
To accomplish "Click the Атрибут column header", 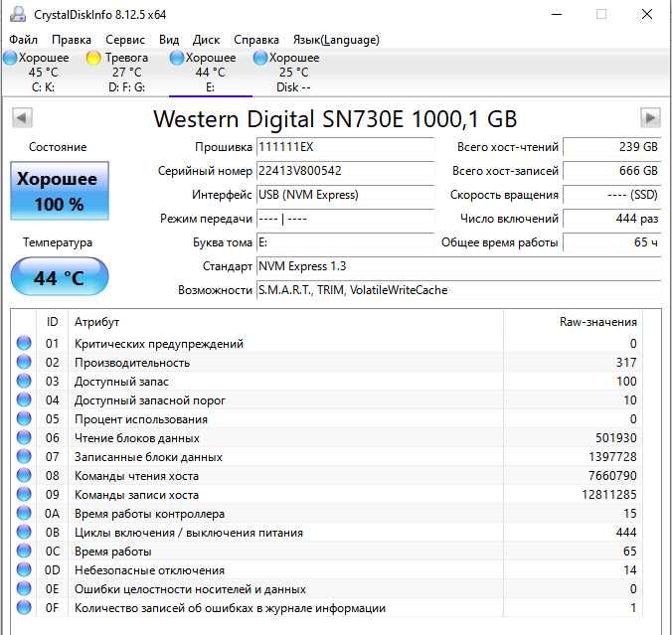I will tap(97, 322).
